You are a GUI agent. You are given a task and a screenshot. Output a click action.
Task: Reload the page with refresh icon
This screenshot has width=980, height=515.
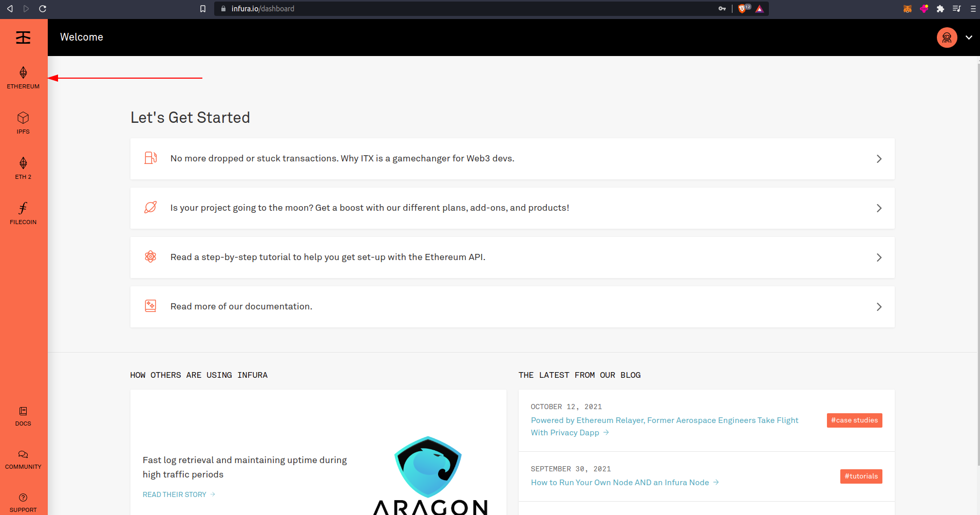[x=43, y=9]
